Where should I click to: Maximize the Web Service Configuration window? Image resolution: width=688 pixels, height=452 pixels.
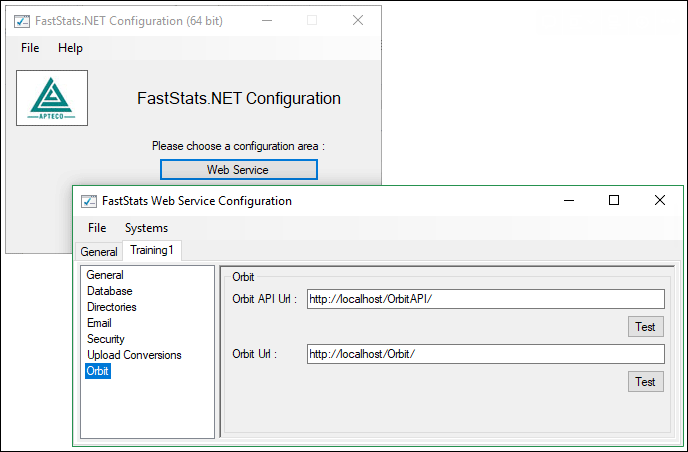[614, 201]
